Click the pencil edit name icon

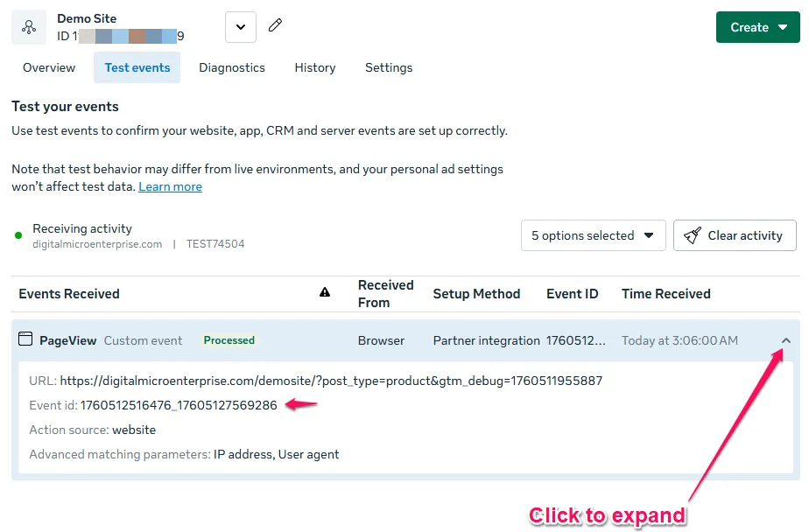pyautogui.click(x=275, y=26)
